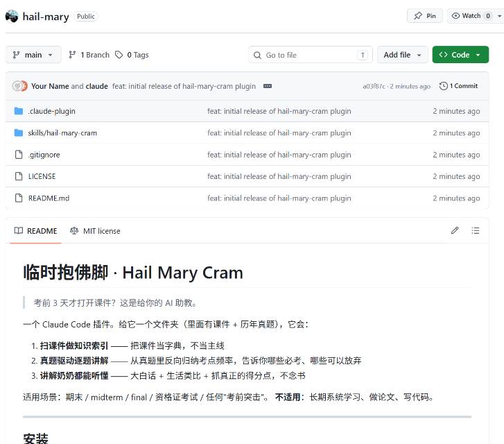The height and width of the screenshot is (444, 504).
Task: Expand commit details ellipsis button
Action: [268, 86]
